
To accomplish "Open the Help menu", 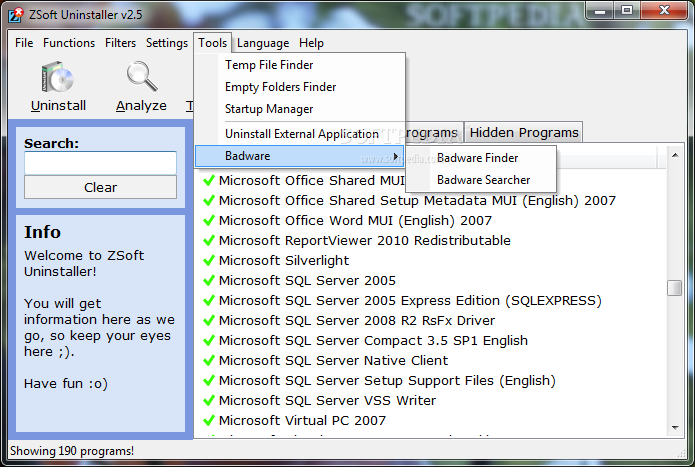I will coord(311,43).
